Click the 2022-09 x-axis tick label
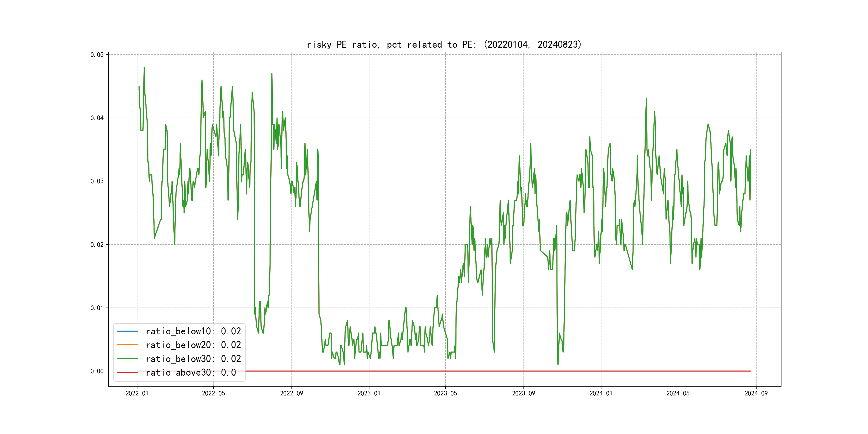Viewport: 868px width, 434px height. (291, 393)
